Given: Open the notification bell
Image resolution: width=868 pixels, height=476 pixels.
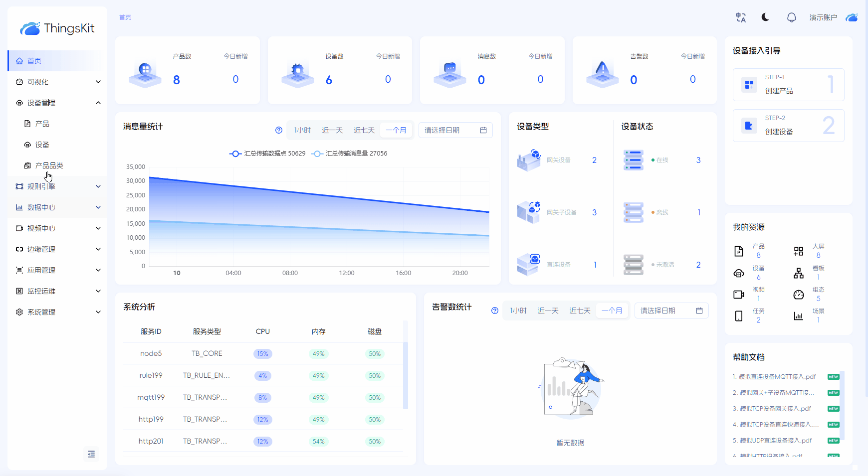Looking at the screenshot, I should [791, 17].
